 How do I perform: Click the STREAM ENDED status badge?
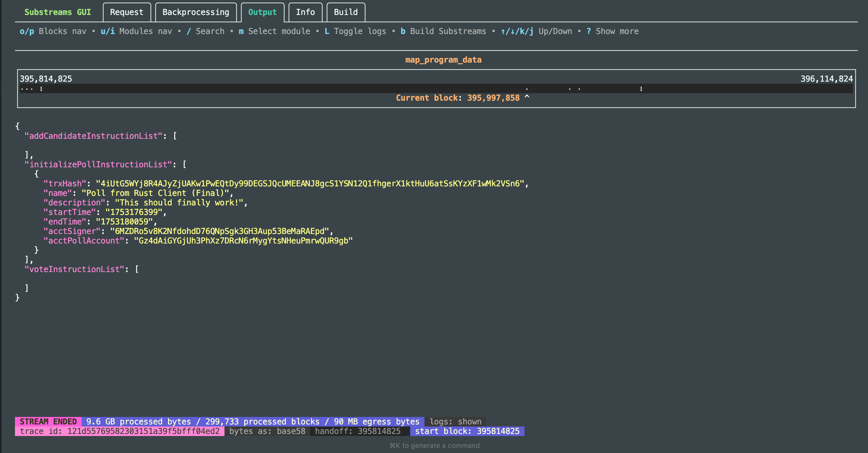(x=48, y=422)
